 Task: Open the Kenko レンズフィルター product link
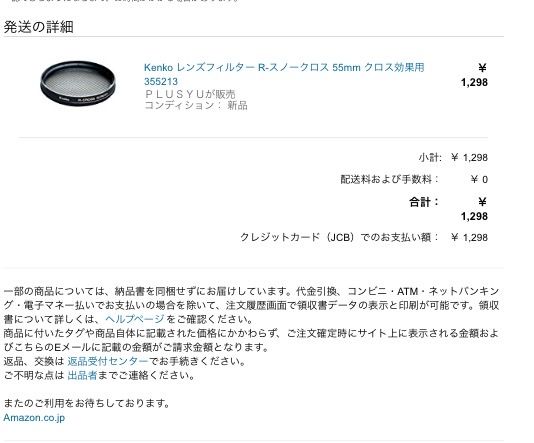coord(284,74)
